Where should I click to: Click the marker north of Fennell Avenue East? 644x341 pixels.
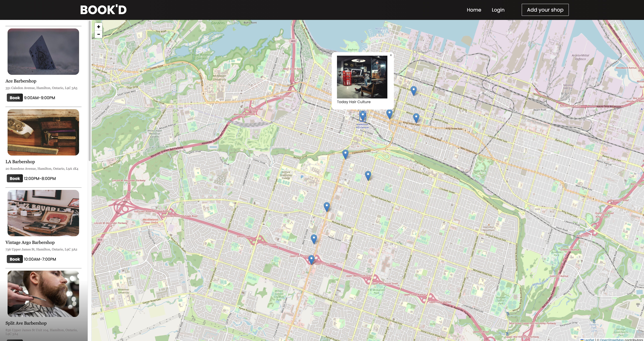tap(368, 175)
